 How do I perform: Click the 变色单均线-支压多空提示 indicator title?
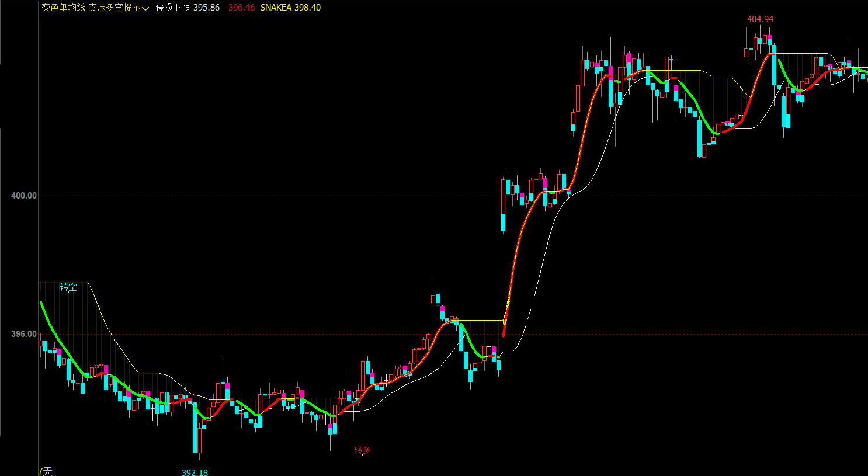[x=91, y=8]
